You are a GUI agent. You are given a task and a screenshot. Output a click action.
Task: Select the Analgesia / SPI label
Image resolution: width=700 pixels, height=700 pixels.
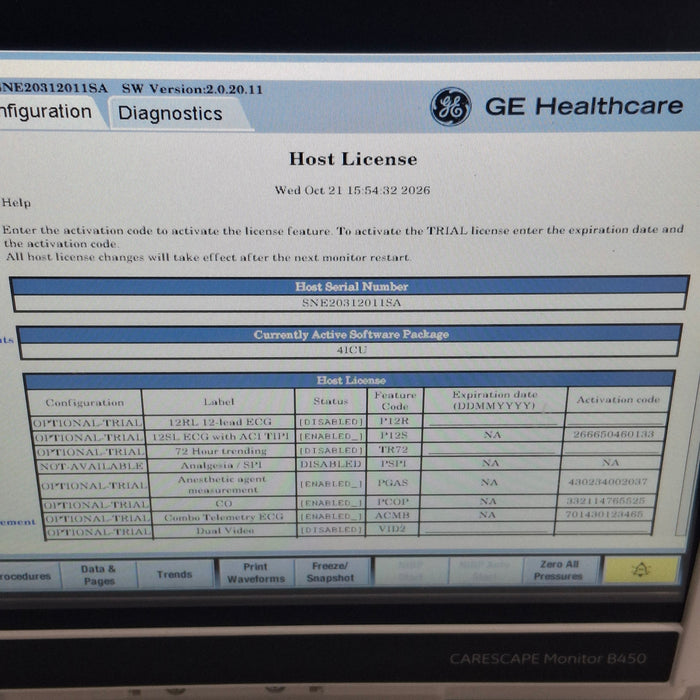click(221, 465)
